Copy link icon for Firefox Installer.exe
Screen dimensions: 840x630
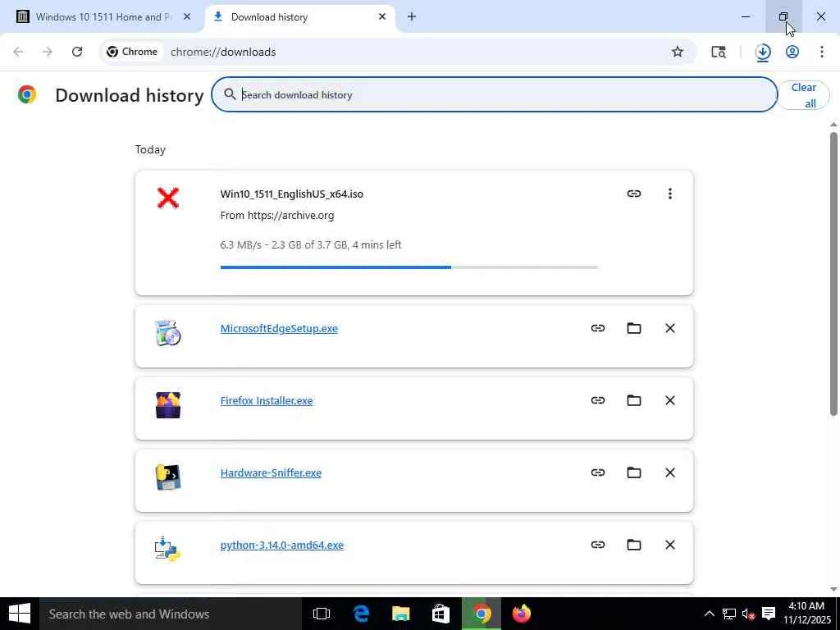598,400
